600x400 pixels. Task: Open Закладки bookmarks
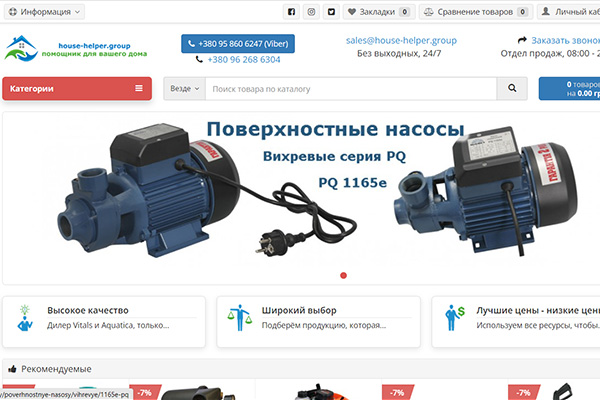click(378, 12)
